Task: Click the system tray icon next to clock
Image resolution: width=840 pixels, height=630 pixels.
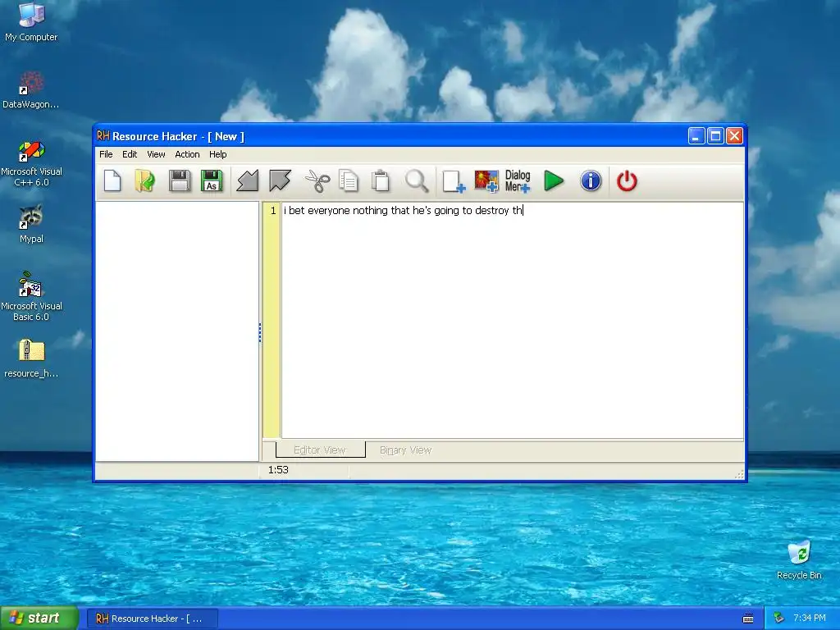Action: (x=778, y=619)
